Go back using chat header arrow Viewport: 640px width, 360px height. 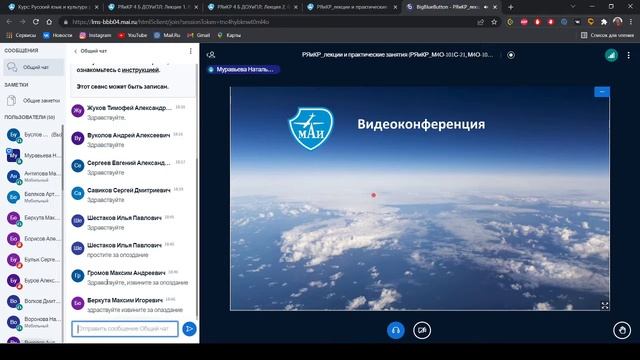75,51
